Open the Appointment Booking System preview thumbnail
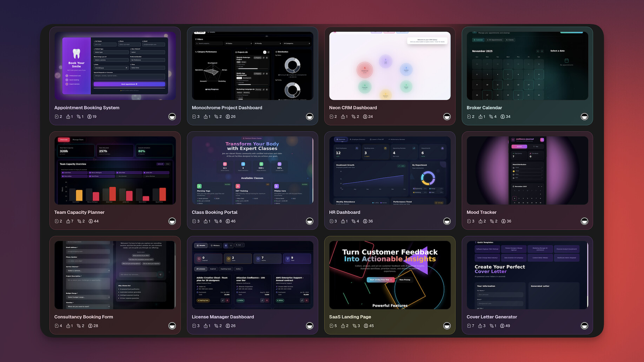644x362 pixels. tap(115, 66)
